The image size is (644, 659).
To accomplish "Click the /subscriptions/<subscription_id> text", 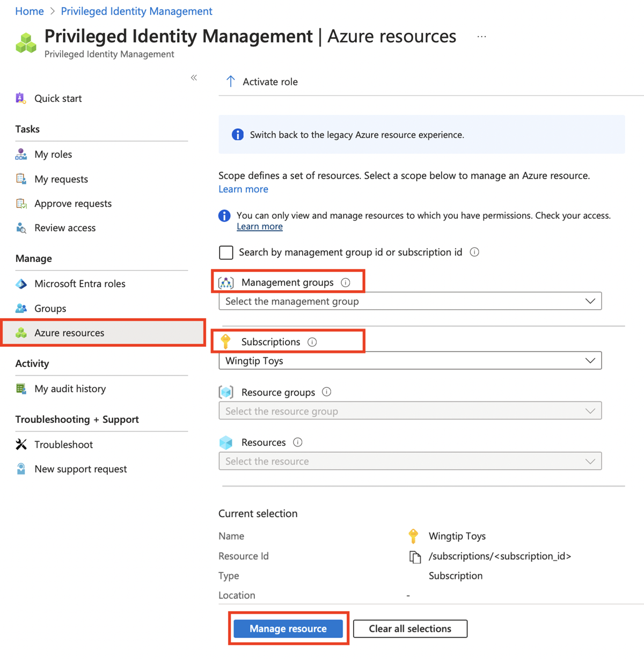I will tap(500, 557).
